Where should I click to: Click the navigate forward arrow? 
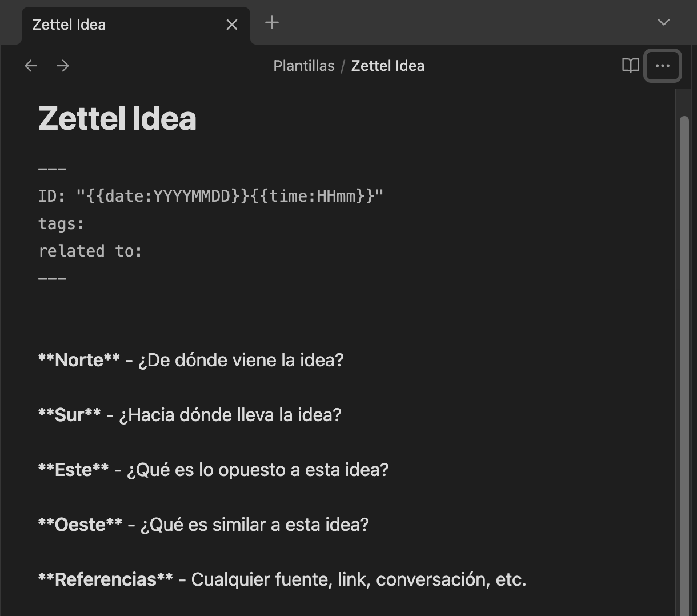pos(63,66)
